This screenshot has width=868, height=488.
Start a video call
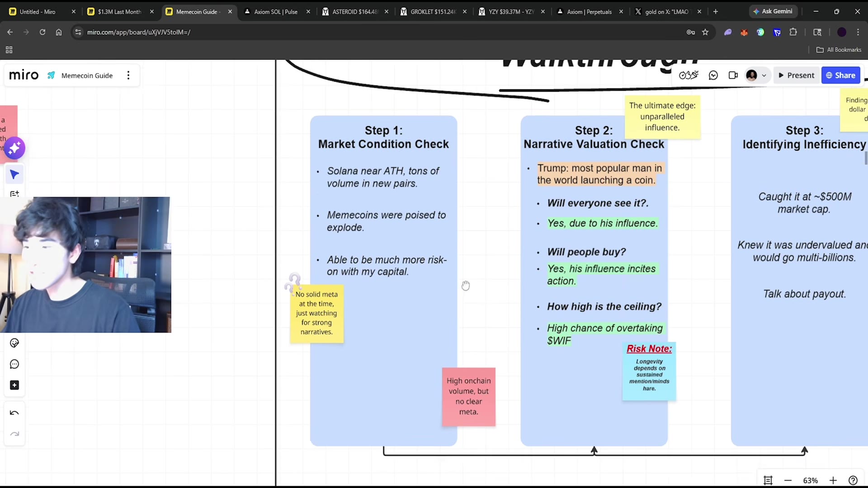tap(733, 75)
